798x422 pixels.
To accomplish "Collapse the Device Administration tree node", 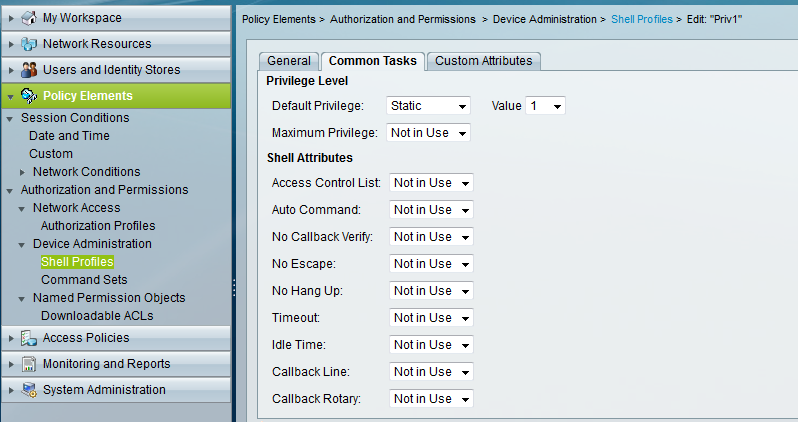I will point(23,244).
